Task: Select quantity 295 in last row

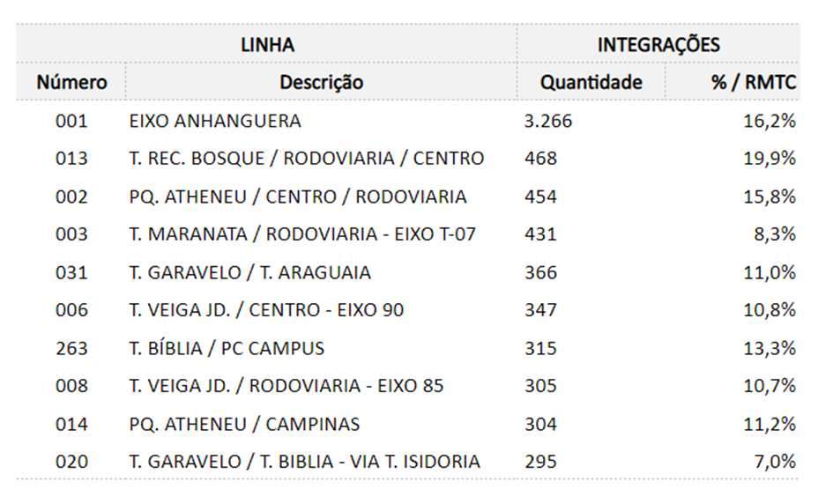Action: [x=541, y=462]
